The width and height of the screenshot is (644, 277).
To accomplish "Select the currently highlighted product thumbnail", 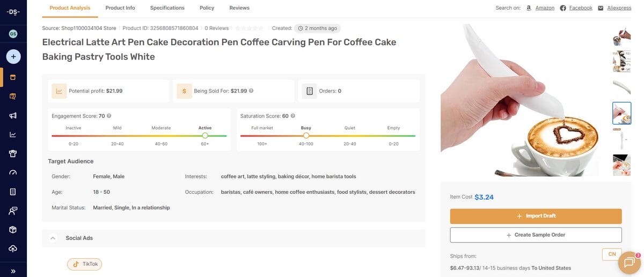I will (621, 113).
